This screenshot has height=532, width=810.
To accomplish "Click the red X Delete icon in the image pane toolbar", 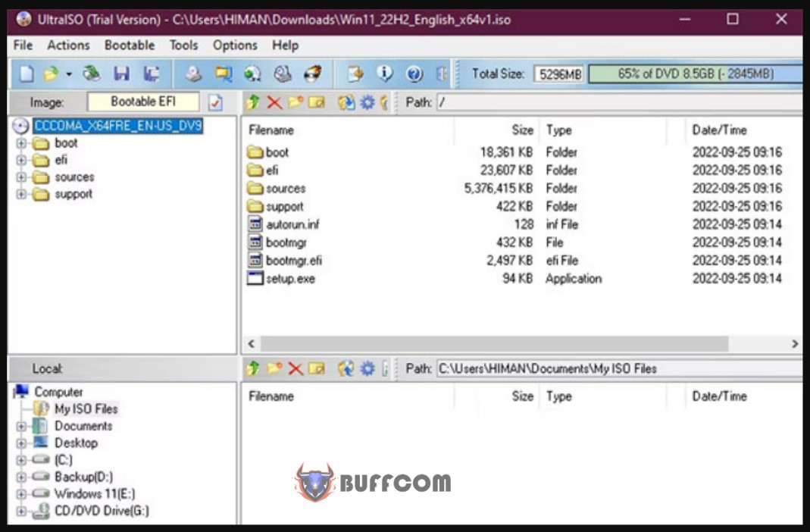I will coord(274,102).
